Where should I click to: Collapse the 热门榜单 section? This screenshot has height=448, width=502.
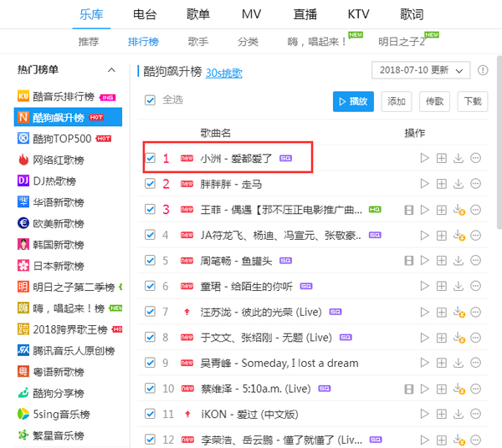tap(112, 70)
